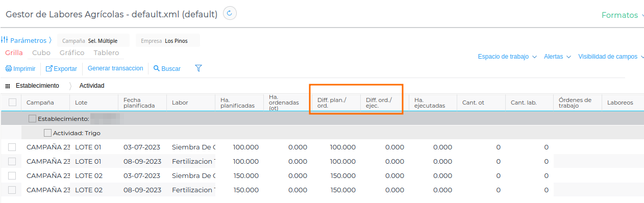
Task: Sort by Ha. planificadas column header
Action: (x=239, y=103)
